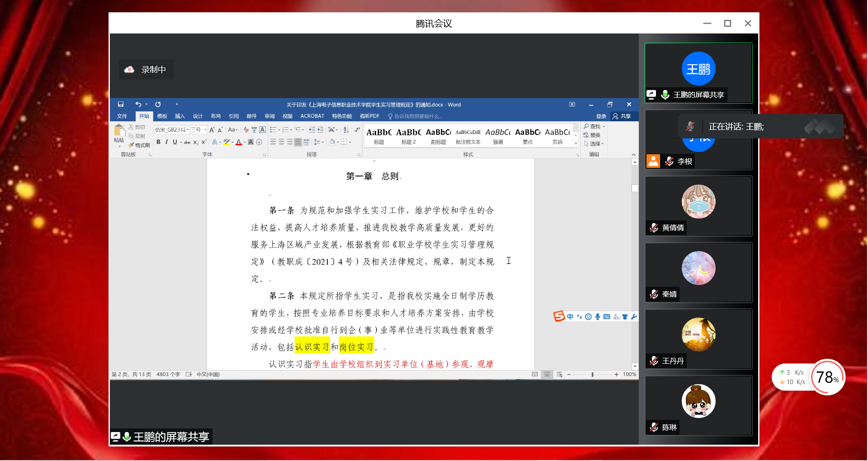Image resolution: width=868 pixels, height=461 pixels.
Task: Click the Replace (替换) icon
Action: 592,135
